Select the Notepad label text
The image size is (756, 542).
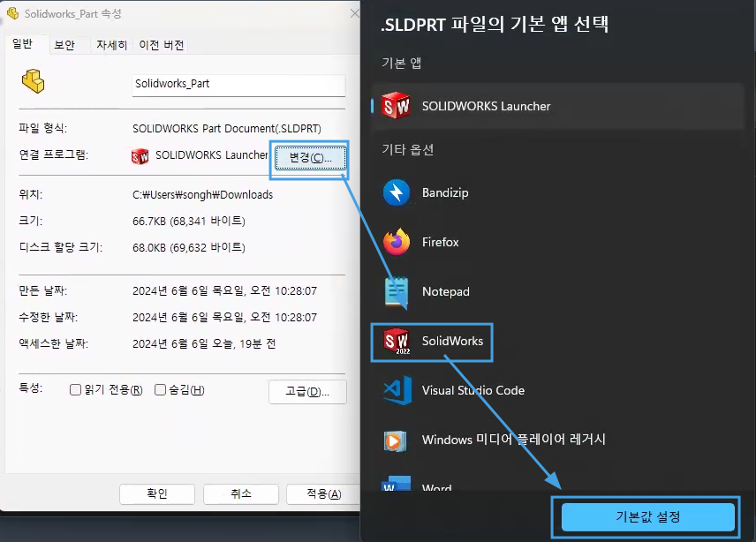coord(445,291)
